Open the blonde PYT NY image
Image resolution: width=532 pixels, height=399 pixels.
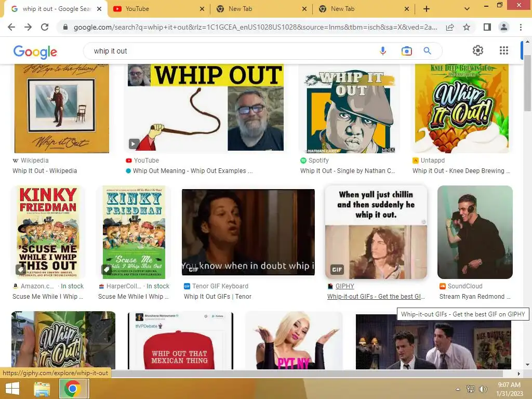[294, 341]
